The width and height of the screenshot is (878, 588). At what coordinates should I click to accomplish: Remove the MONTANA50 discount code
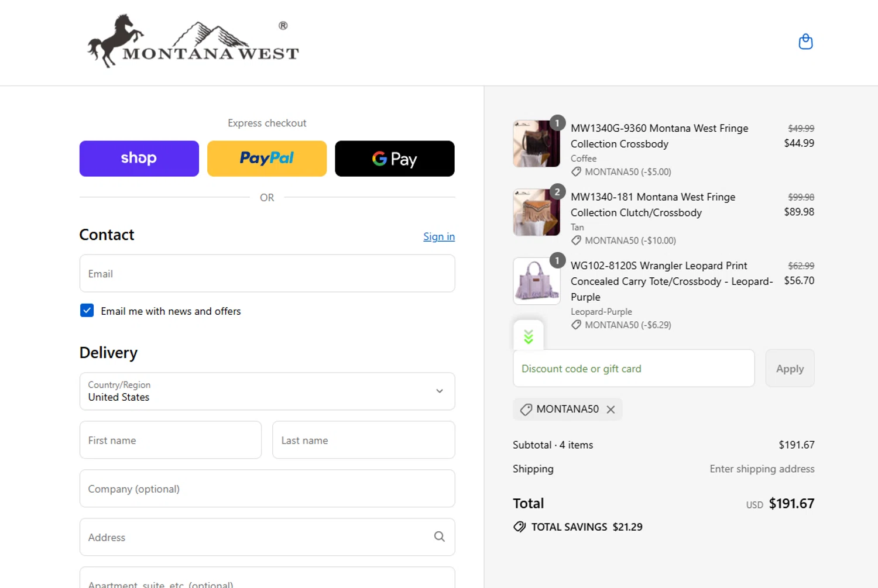(611, 410)
